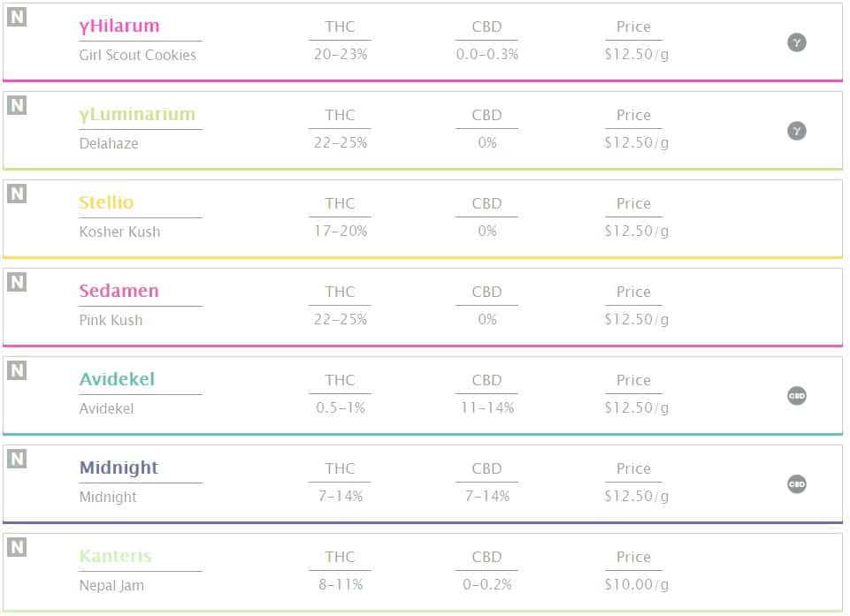850x616 pixels.
Task: Open the yHilarum strain link
Action: coord(119,27)
